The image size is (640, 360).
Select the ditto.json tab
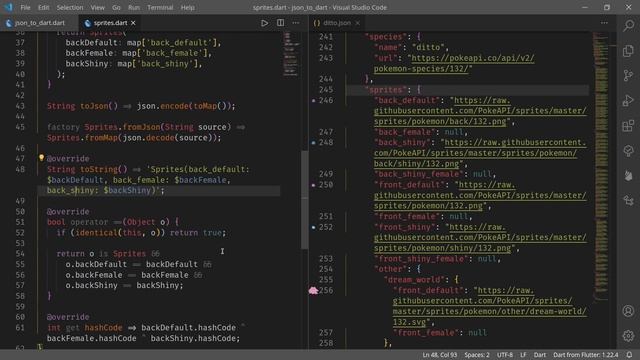click(337, 23)
